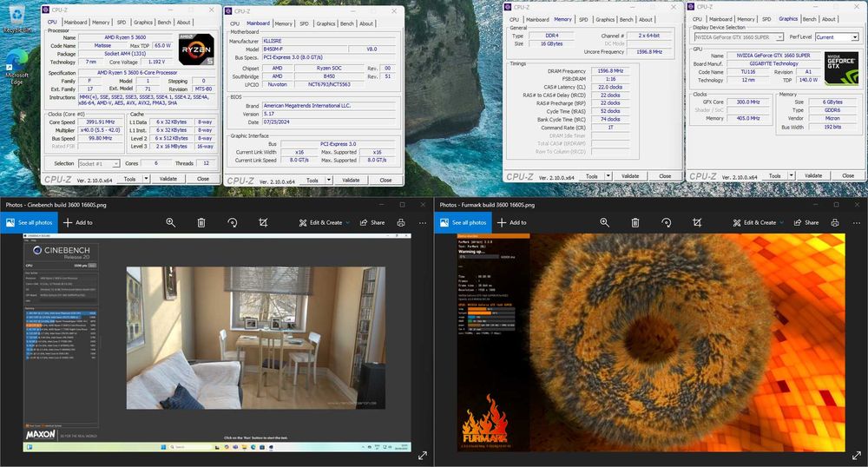The image size is (868, 467).
Task: Click the BIOS date 07/25/2024
Action: click(329, 122)
